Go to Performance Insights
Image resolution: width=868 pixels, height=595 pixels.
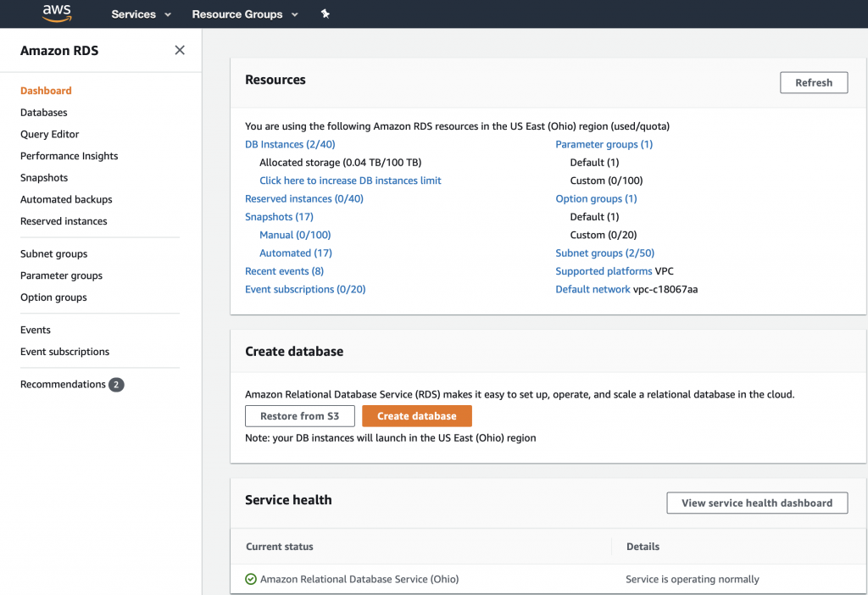coord(70,156)
